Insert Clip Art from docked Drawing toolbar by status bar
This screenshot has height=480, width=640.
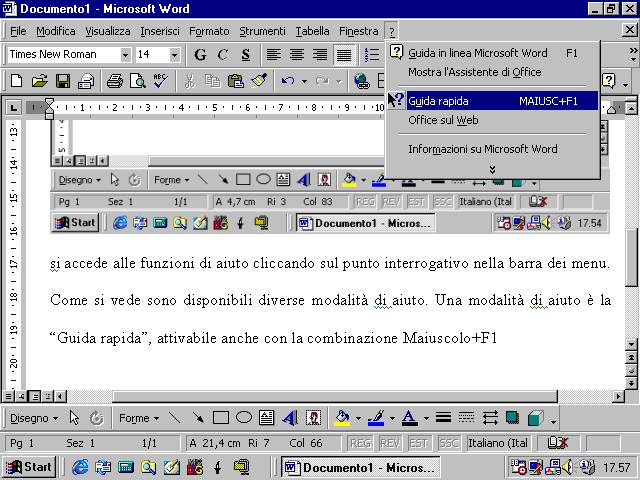point(313,418)
